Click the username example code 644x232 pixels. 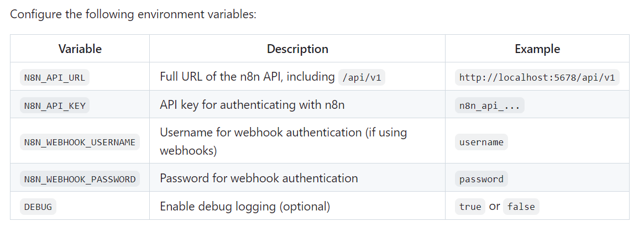click(481, 142)
